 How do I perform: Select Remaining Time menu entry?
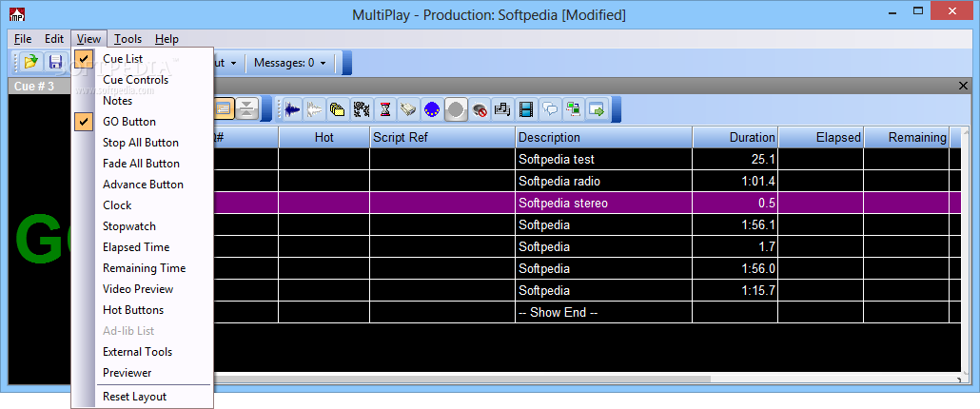143,268
